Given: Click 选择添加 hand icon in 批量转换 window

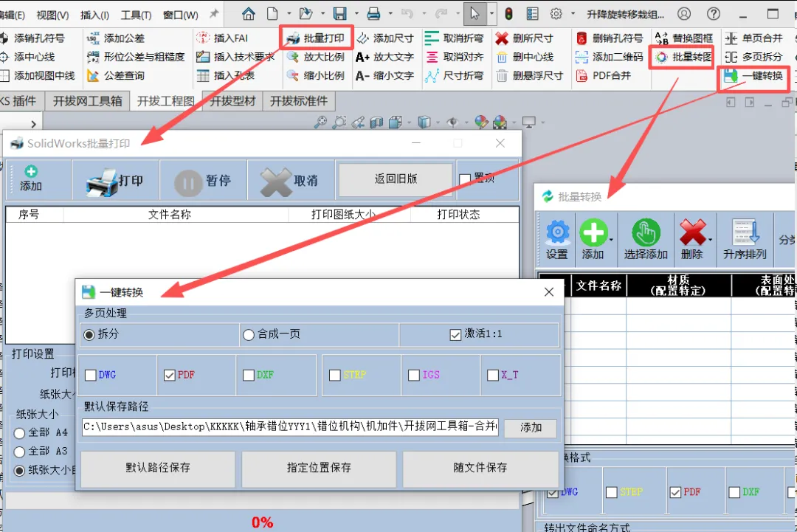Looking at the screenshot, I should coord(646,239).
